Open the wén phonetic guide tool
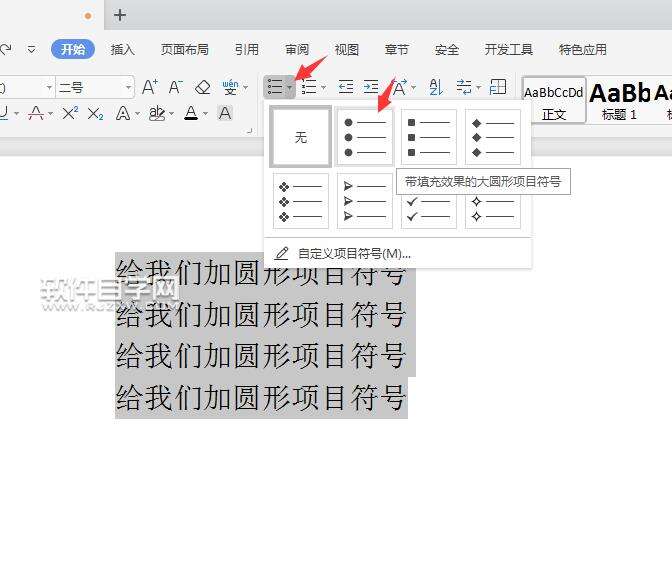 tap(230, 87)
